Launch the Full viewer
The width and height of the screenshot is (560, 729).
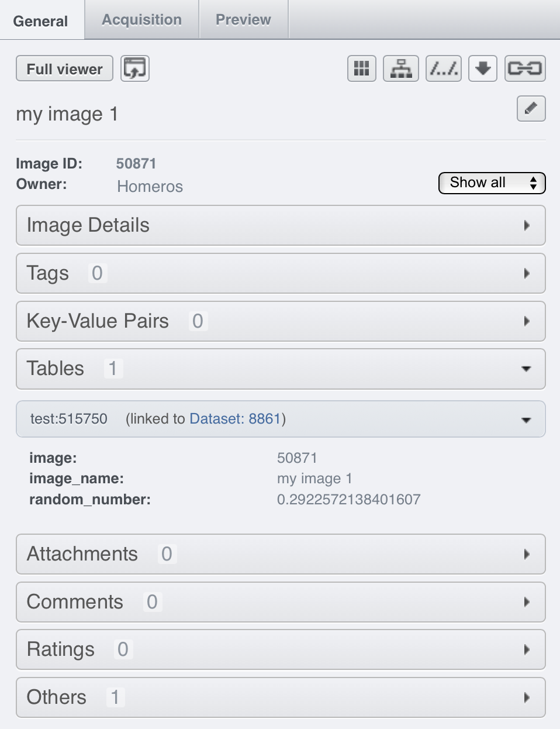point(64,68)
